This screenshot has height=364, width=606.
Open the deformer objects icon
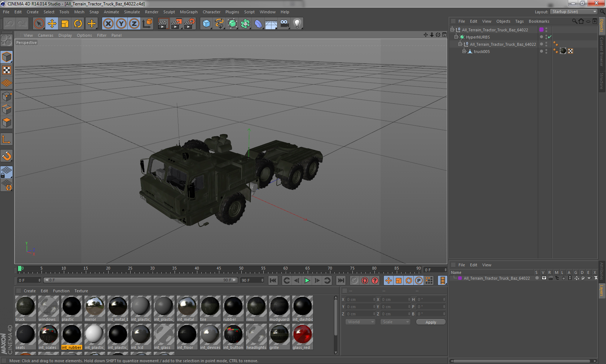point(258,24)
